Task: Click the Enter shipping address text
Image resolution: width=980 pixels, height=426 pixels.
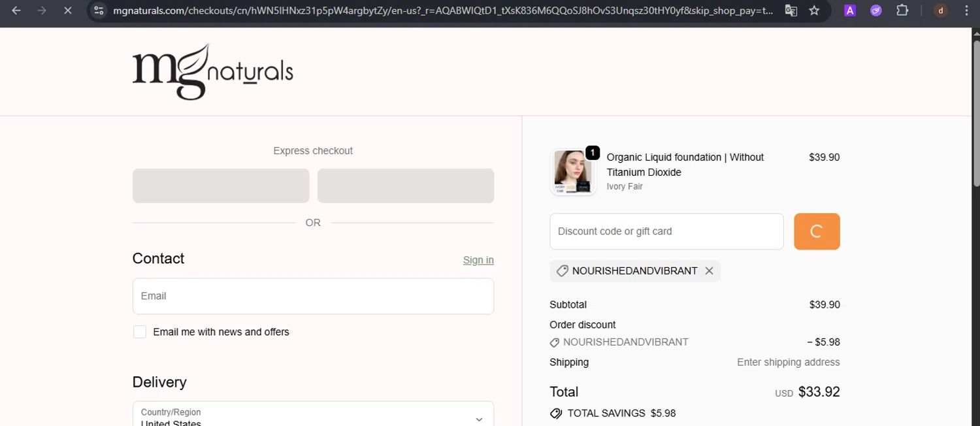Action: point(789,362)
